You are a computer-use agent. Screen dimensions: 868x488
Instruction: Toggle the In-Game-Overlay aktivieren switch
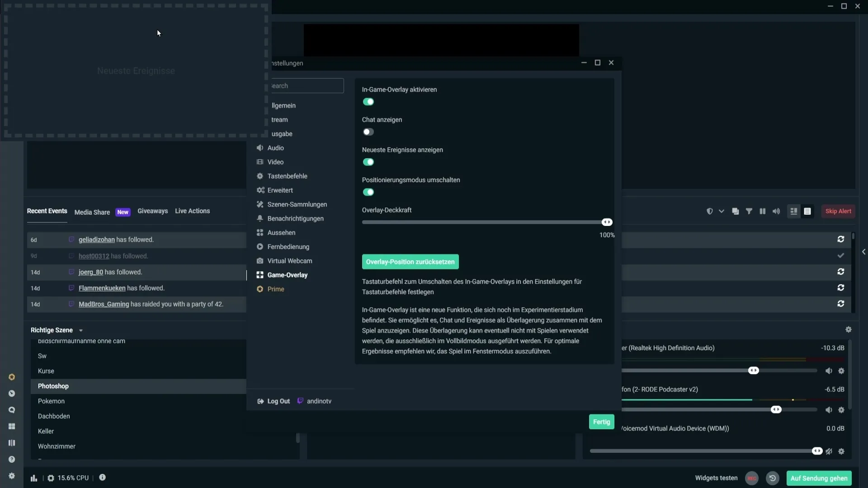coord(368,101)
